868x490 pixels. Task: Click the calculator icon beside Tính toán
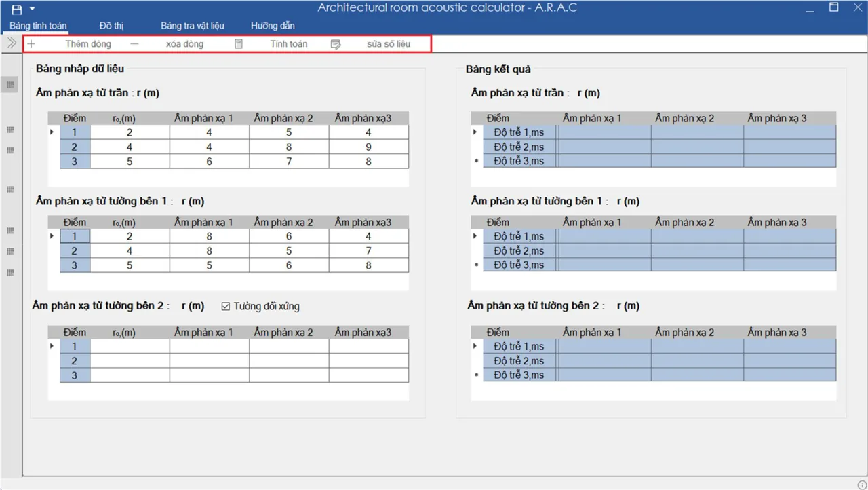point(239,43)
